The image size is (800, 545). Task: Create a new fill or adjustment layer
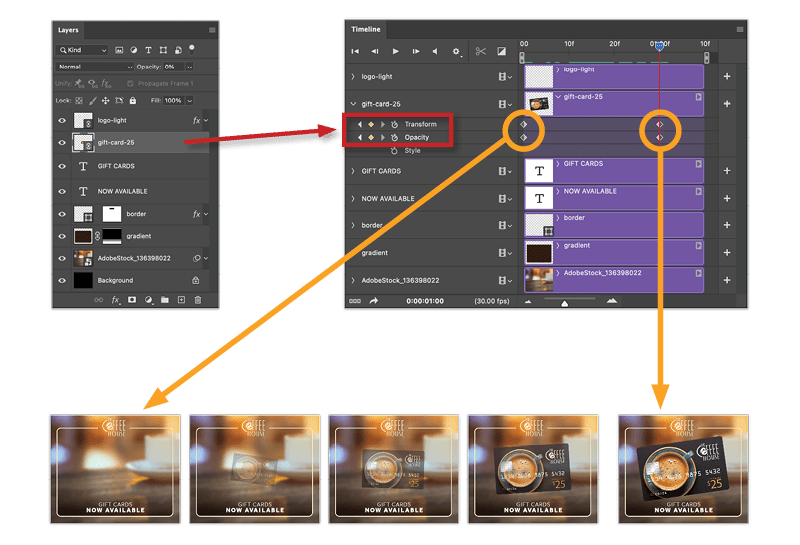click(148, 300)
